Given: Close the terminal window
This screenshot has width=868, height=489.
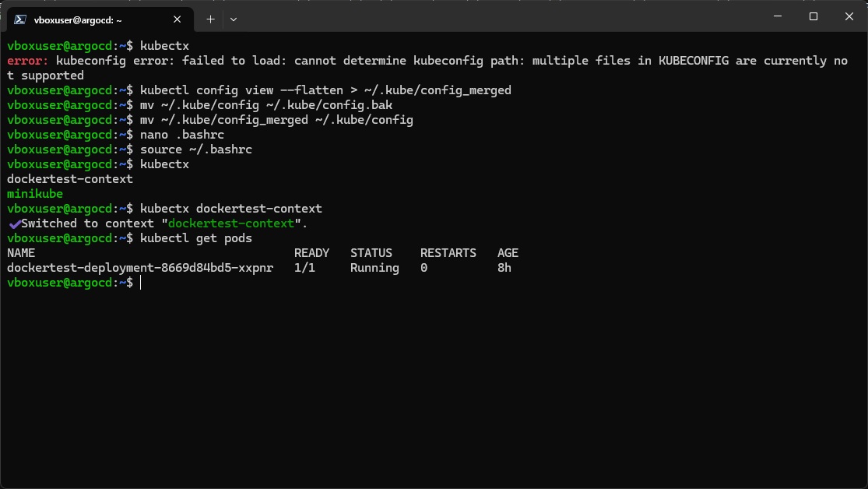Looking at the screenshot, I should (x=849, y=16).
